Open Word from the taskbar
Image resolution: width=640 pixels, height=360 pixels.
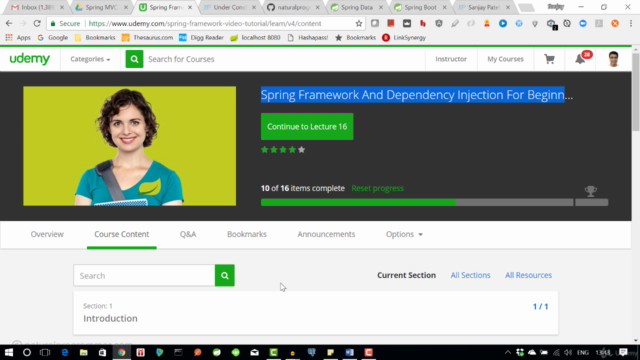349,352
